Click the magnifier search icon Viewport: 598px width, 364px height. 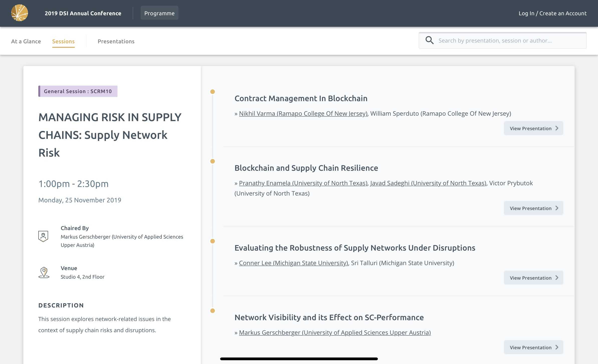pos(429,40)
